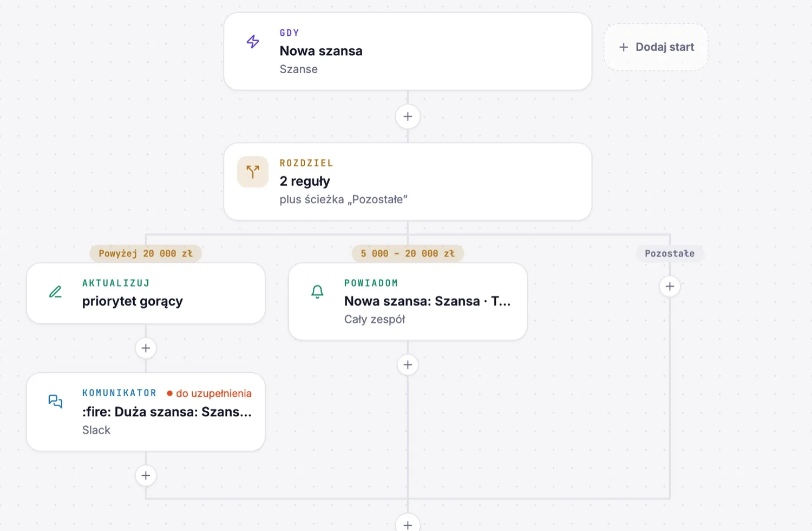Image resolution: width=812 pixels, height=531 pixels.
Task: Click the lightning bolt trigger icon
Action: click(253, 42)
